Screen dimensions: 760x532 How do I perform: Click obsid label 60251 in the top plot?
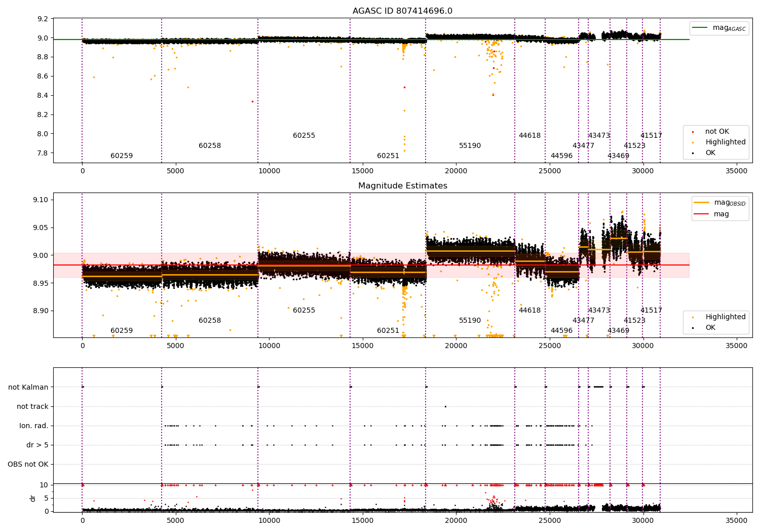tap(388, 156)
